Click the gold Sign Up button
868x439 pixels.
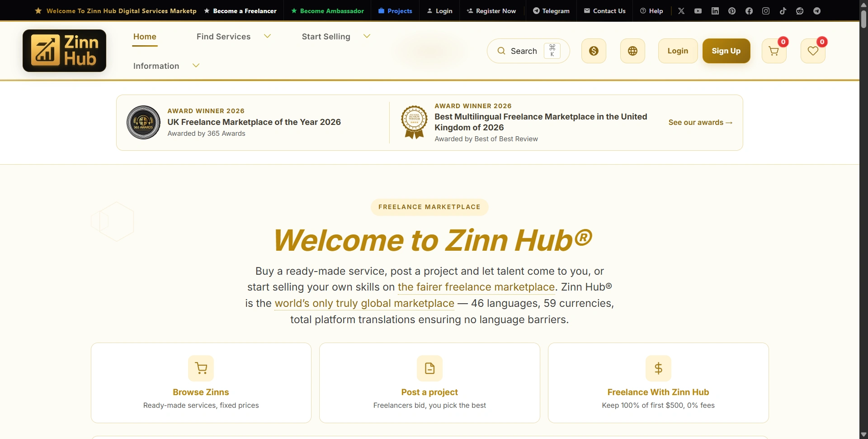726,51
